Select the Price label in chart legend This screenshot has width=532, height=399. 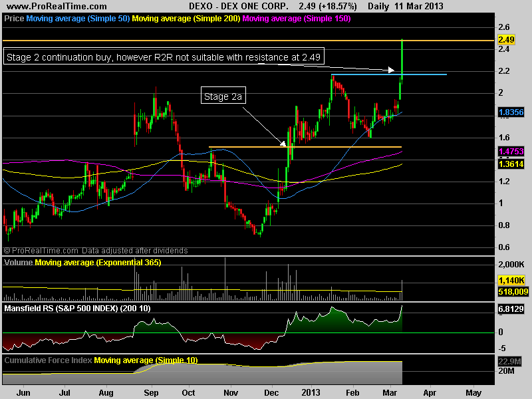[x=14, y=19]
